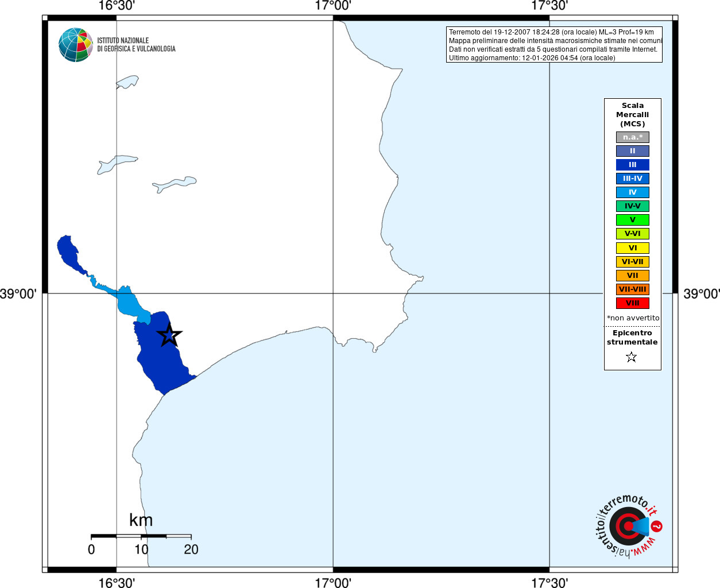Click the III-IV legend swatch
This screenshot has width=720, height=588.
[x=633, y=179]
